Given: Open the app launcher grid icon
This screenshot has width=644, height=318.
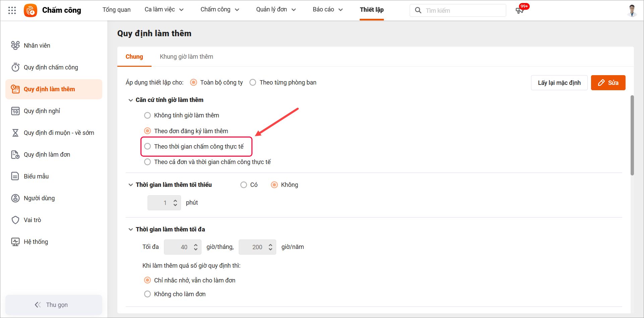Looking at the screenshot, I should click(12, 10).
